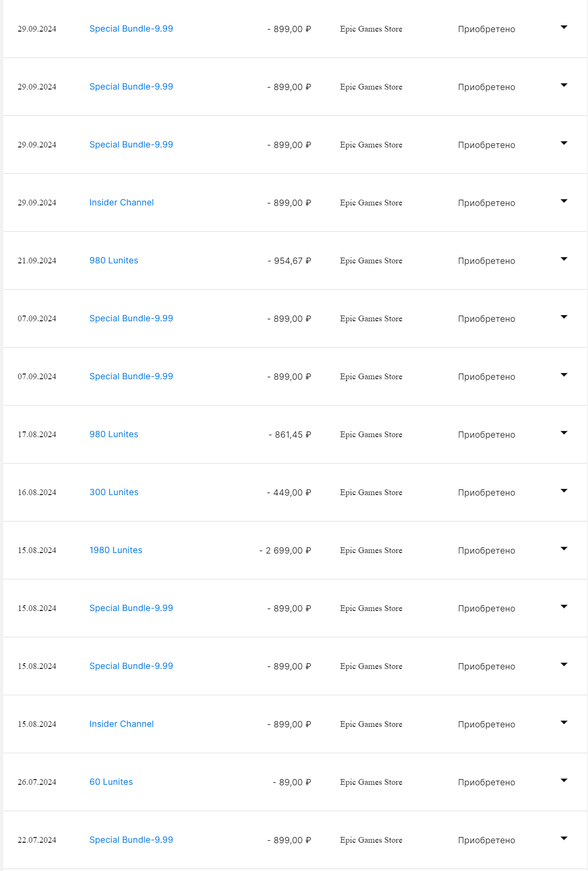
Task: Open the Special Bundle-9.99 link dated 22.07.2024
Action: [x=131, y=840]
